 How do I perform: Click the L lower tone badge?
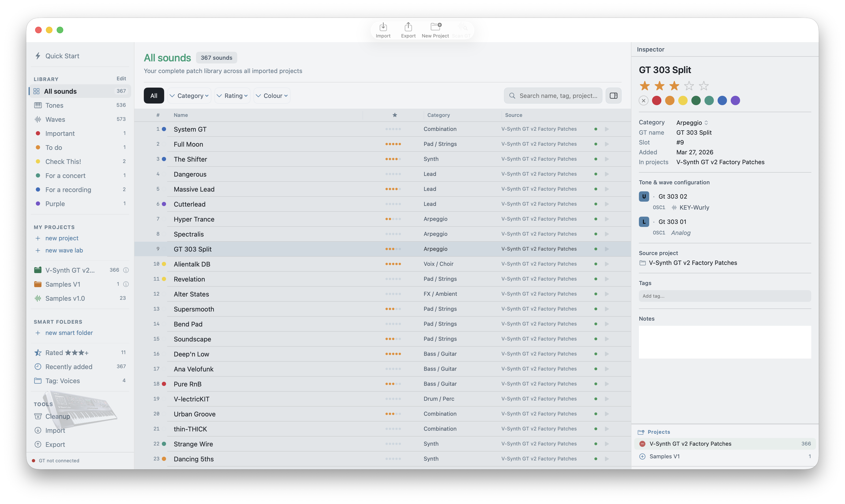pos(644,222)
